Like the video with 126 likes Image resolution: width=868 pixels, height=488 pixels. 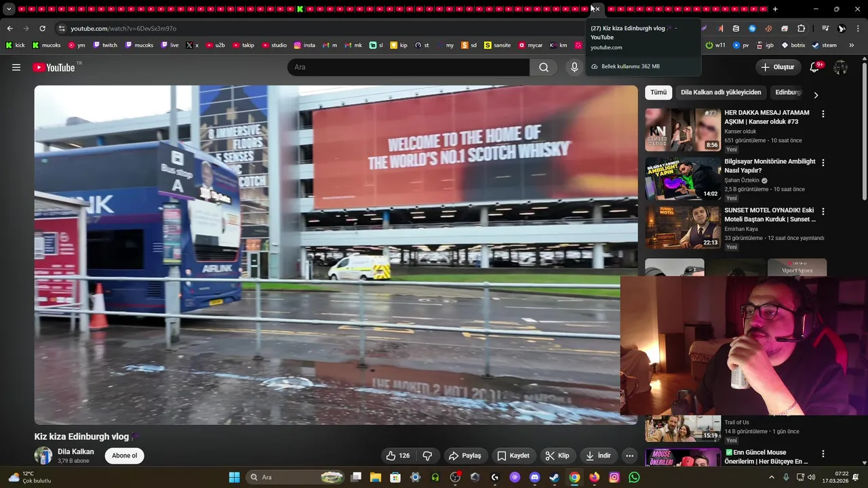[x=398, y=455]
